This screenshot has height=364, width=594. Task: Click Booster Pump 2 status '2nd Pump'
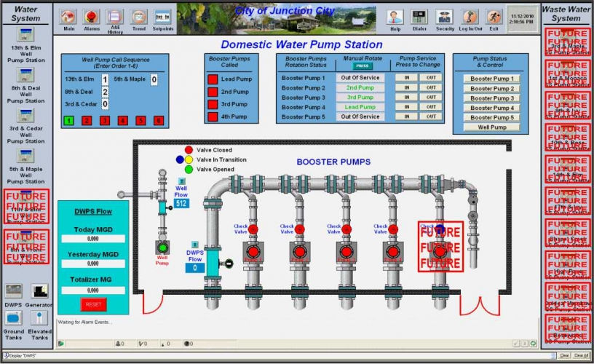pyautogui.click(x=360, y=87)
